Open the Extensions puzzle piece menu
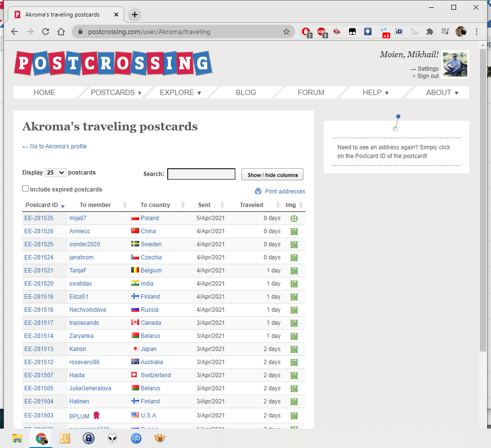This screenshot has height=448, width=491. pyautogui.click(x=429, y=32)
